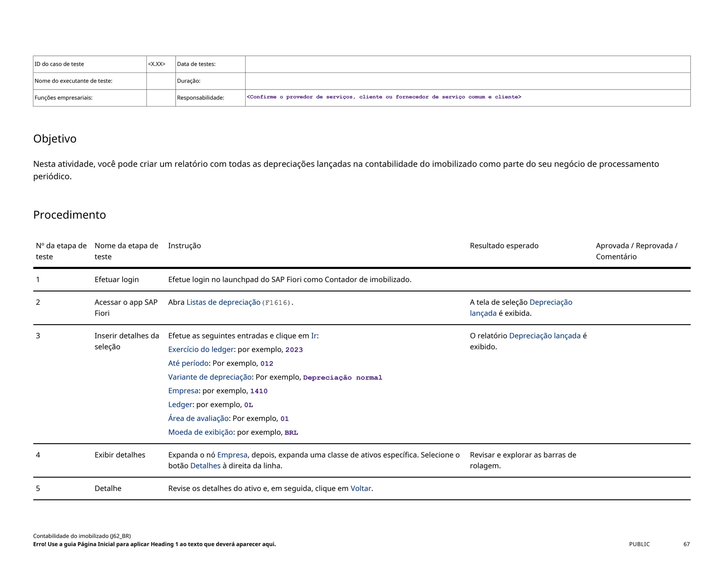The width and height of the screenshot is (728, 562).
Task: Click the Procedimento heading
Action: click(x=69, y=215)
